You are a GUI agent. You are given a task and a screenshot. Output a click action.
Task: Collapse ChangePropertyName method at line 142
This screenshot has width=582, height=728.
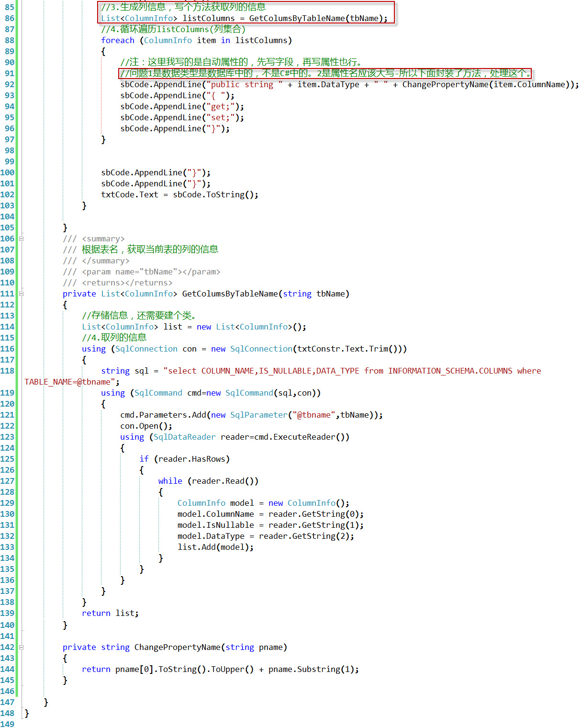pos(21,647)
